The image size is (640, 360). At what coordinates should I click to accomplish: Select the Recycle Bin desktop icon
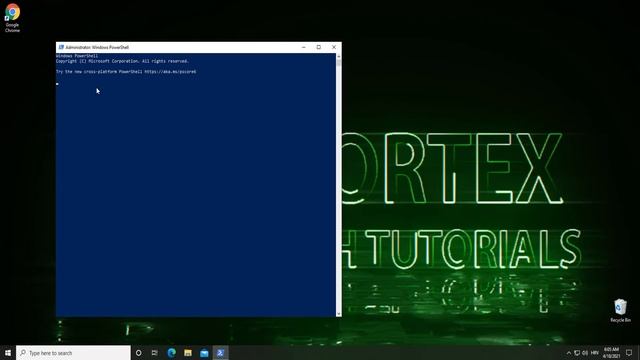pyautogui.click(x=620, y=311)
